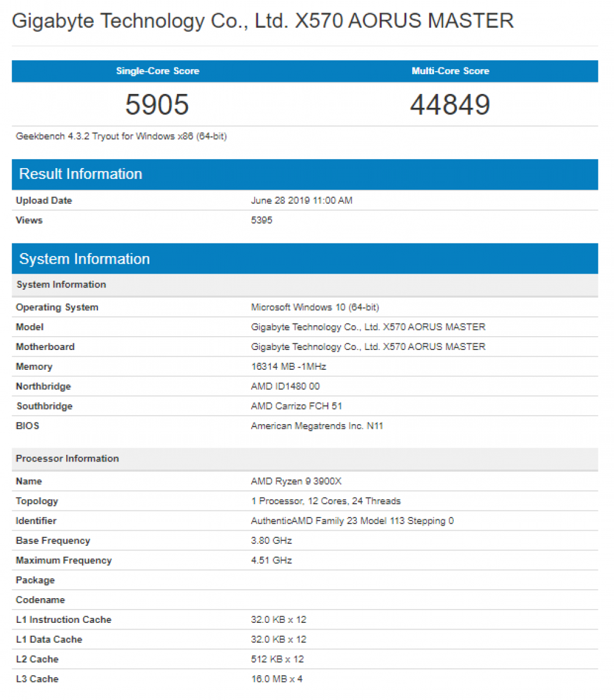Click the 'Topology' row label
This screenshot has height=700, width=614.
click(37, 501)
